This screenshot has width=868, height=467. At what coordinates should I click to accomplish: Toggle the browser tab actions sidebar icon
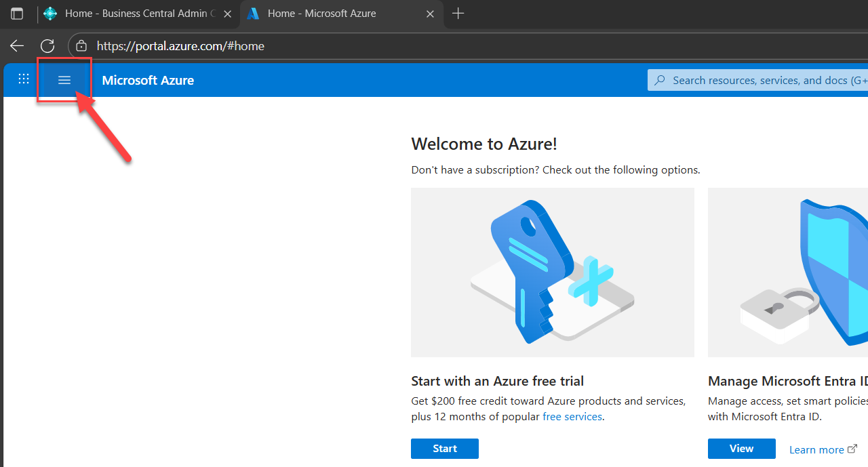coord(17,14)
